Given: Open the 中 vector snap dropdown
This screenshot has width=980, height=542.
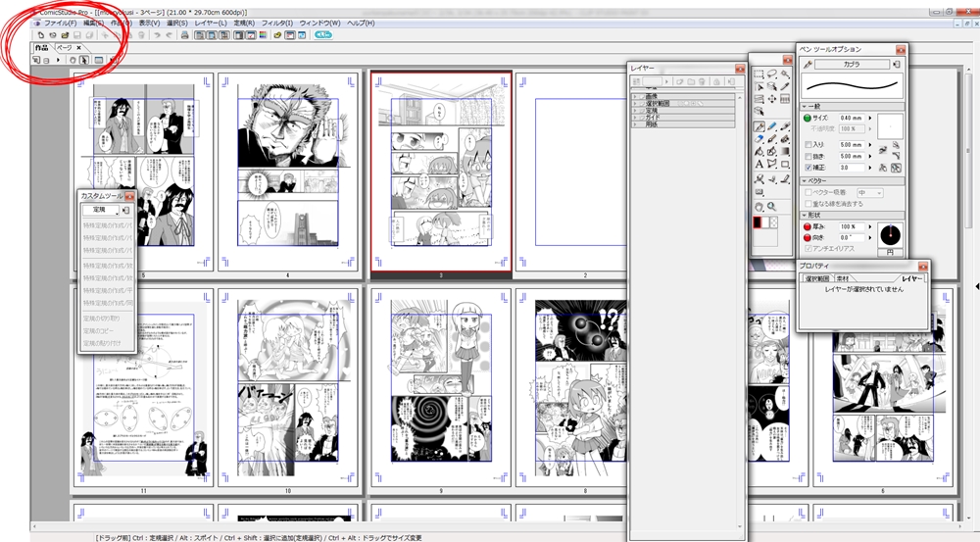Looking at the screenshot, I should tap(869, 192).
